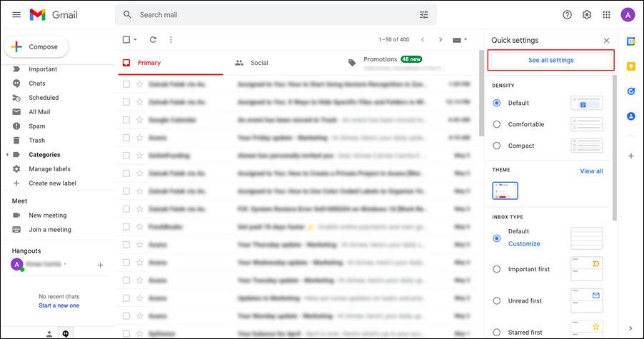Go to newer messages arrow
This screenshot has height=339, width=644.
coord(423,40)
